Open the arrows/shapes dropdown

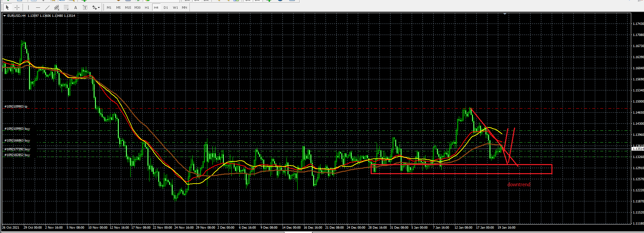(96, 7)
